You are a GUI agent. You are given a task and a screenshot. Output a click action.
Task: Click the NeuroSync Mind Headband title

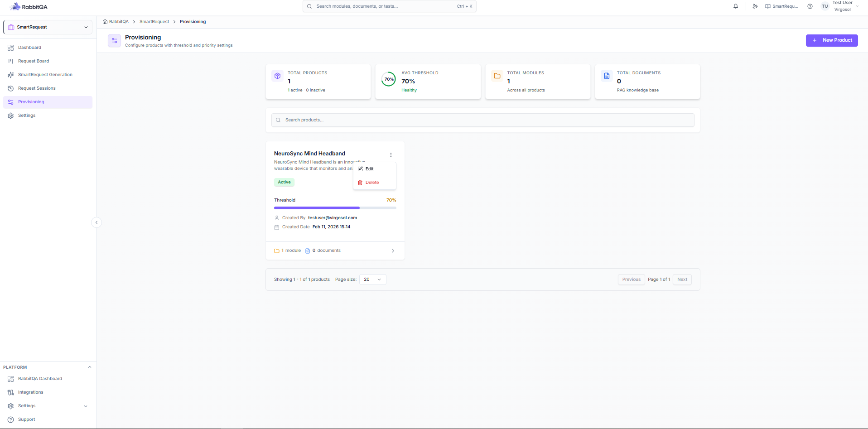[x=309, y=154]
